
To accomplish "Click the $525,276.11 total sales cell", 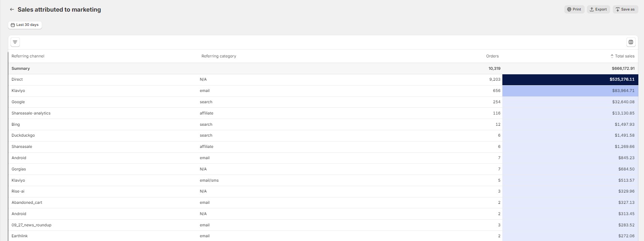I will 570,80.
